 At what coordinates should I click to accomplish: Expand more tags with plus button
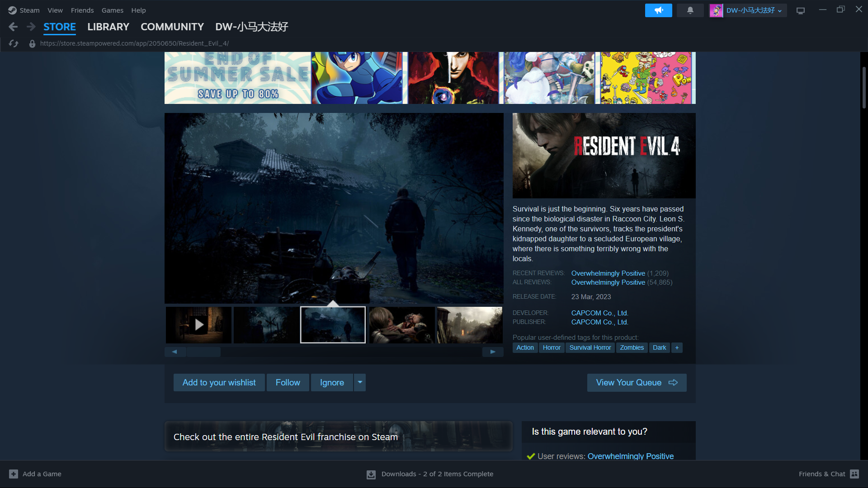coord(677,347)
